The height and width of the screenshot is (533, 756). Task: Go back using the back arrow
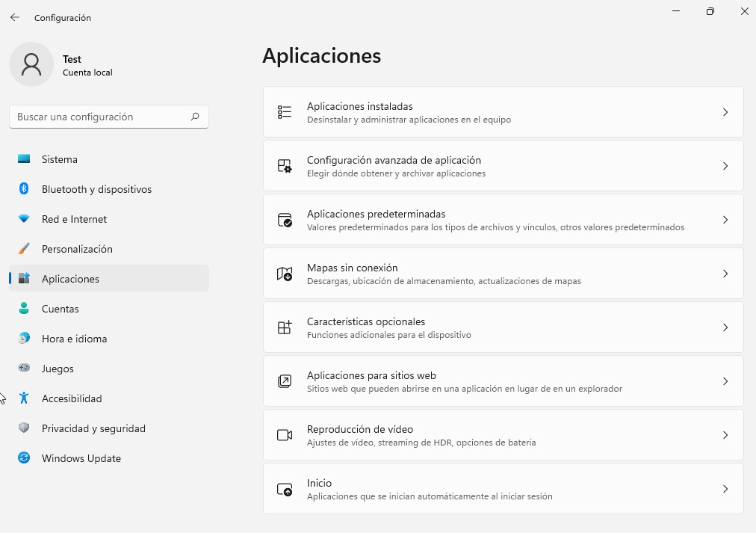click(x=15, y=17)
